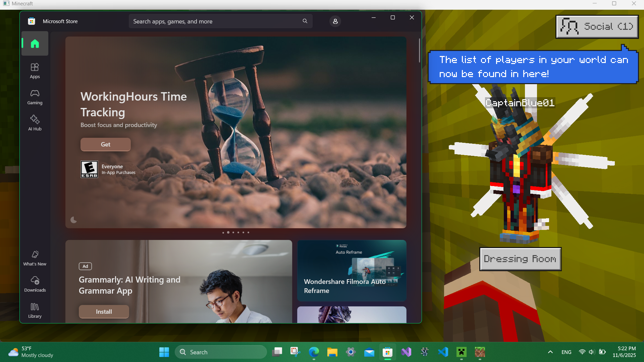Show hidden system tray icons
Image resolution: width=644 pixels, height=362 pixels.
(x=550, y=352)
